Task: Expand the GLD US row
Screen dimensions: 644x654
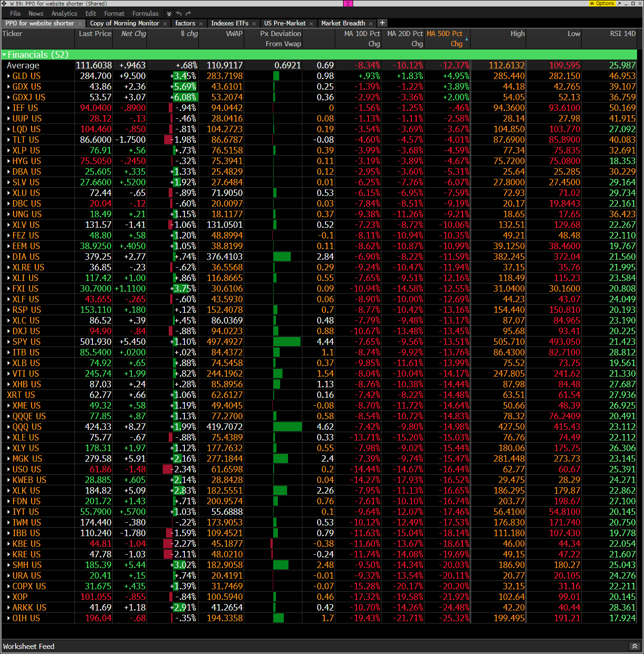Action: (x=9, y=76)
